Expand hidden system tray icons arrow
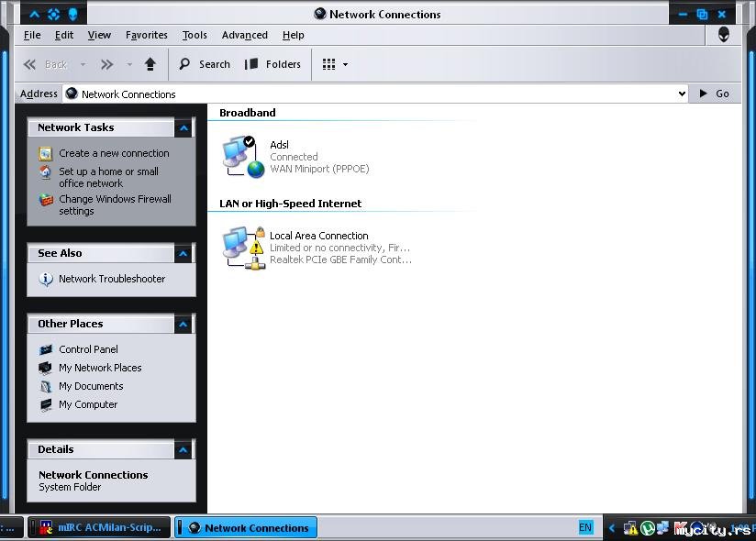Screen dimensions: 756x541 click(x=611, y=528)
